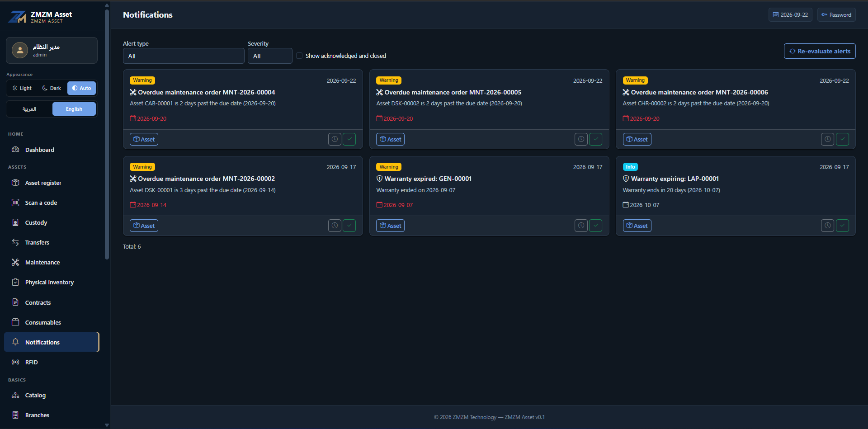Open Catalog under Basics
The image size is (868, 429).
tap(52, 395)
